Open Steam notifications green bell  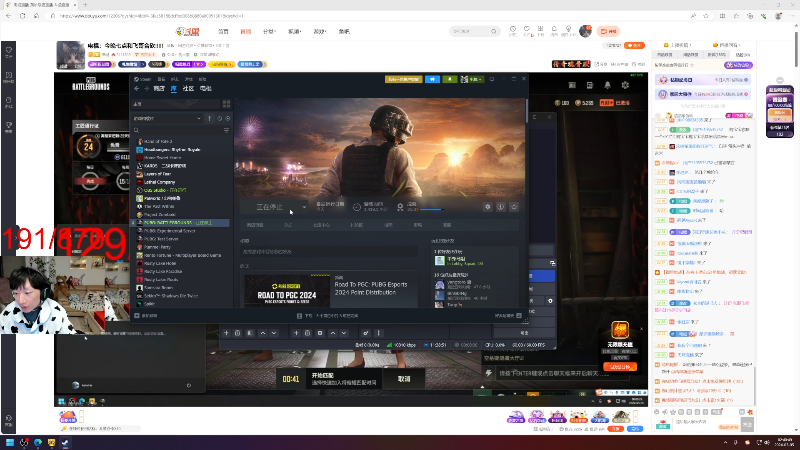(449, 79)
